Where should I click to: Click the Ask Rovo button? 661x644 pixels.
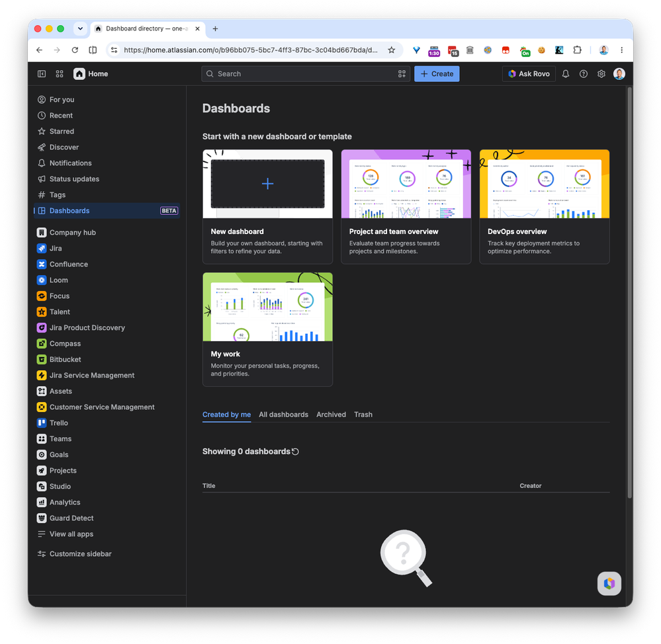(x=529, y=73)
